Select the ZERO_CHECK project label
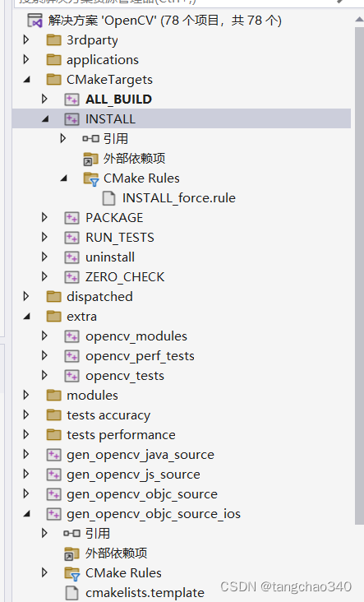Image resolution: width=364 pixels, height=602 pixels. click(x=125, y=277)
